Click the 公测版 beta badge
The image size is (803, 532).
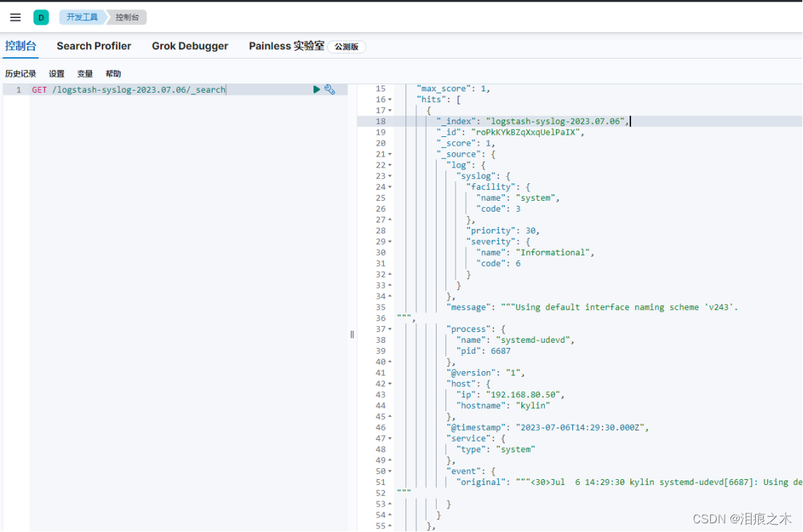[x=346, y=46]
